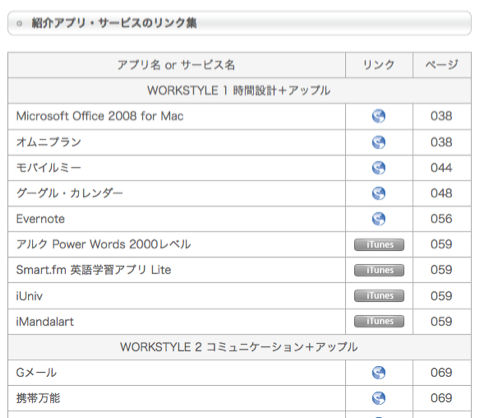The image size is (480, 418).
Task: Select the モバイルミー app name
Action: [49, 168]
